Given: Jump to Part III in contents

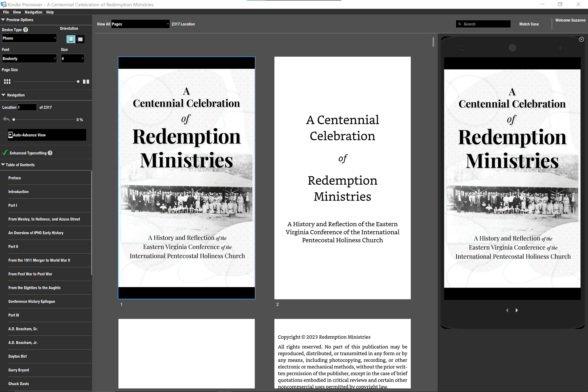Looking at the screenshot, I should click(49, 315).
